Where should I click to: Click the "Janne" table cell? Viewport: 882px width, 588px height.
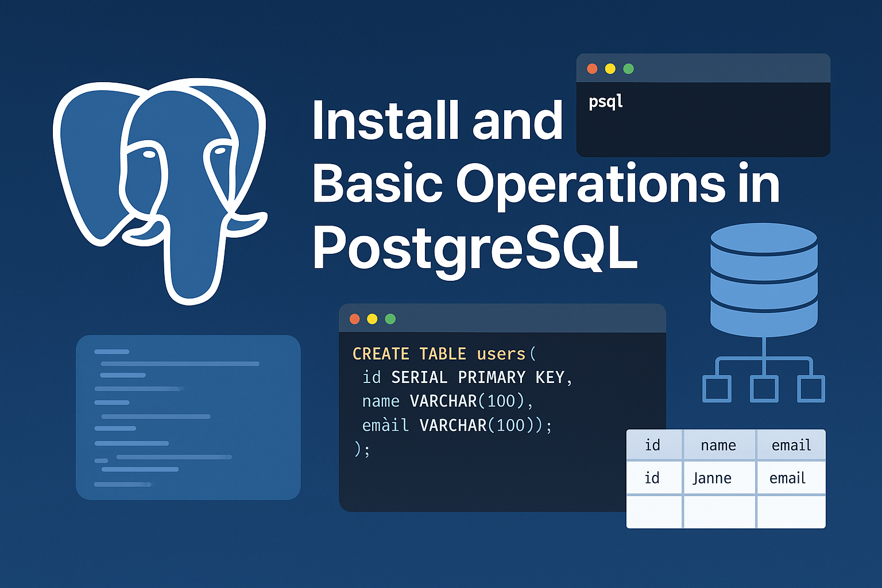(x=719, y=478)
